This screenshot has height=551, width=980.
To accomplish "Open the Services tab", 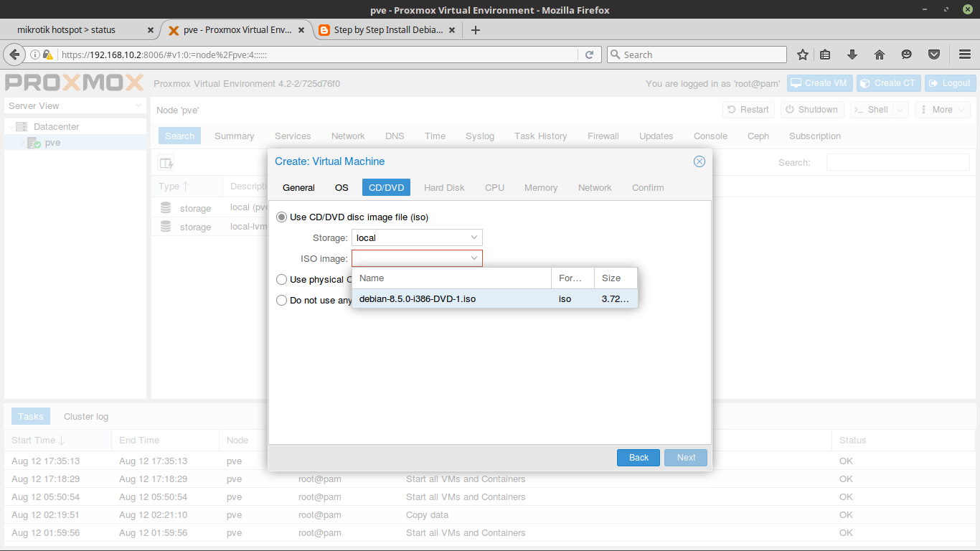I will pos(293,136).
